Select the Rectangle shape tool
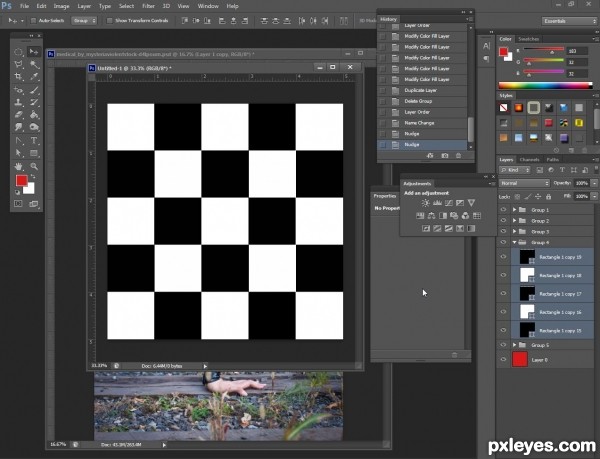Viewport: 600px width, 459px height. [34, 153]
